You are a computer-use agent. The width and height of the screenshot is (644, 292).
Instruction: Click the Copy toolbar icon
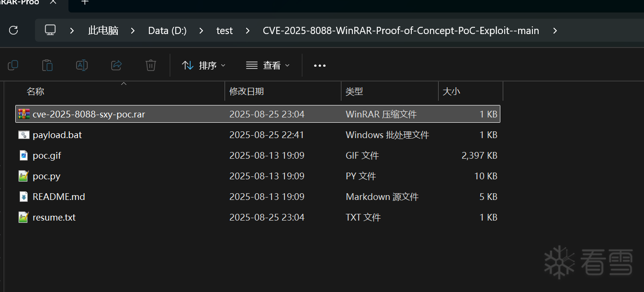[13, 65]
